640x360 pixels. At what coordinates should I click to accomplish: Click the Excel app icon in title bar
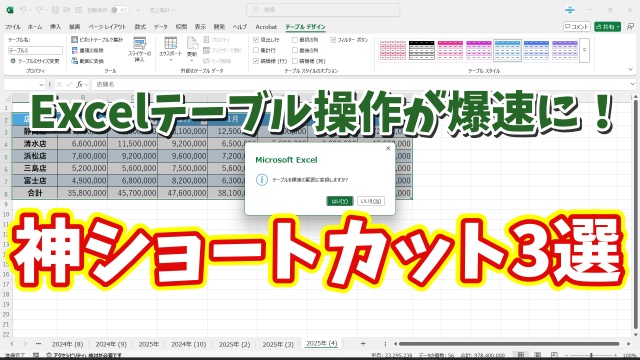pos(10,10)
